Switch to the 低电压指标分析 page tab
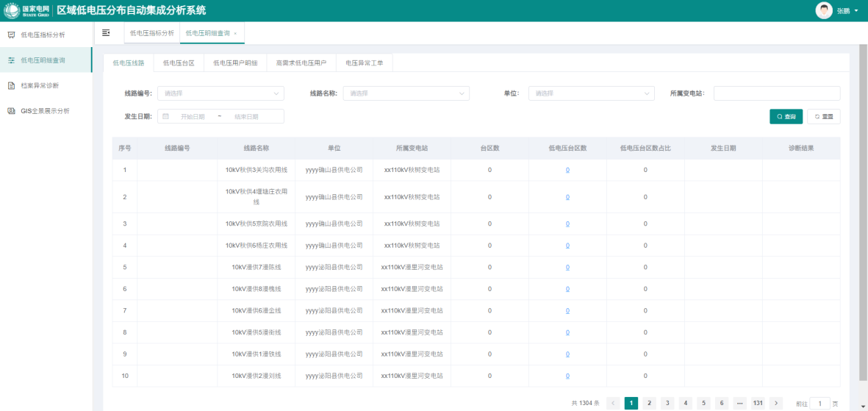The height and width of the screenshot is (411, 868). 151,33
